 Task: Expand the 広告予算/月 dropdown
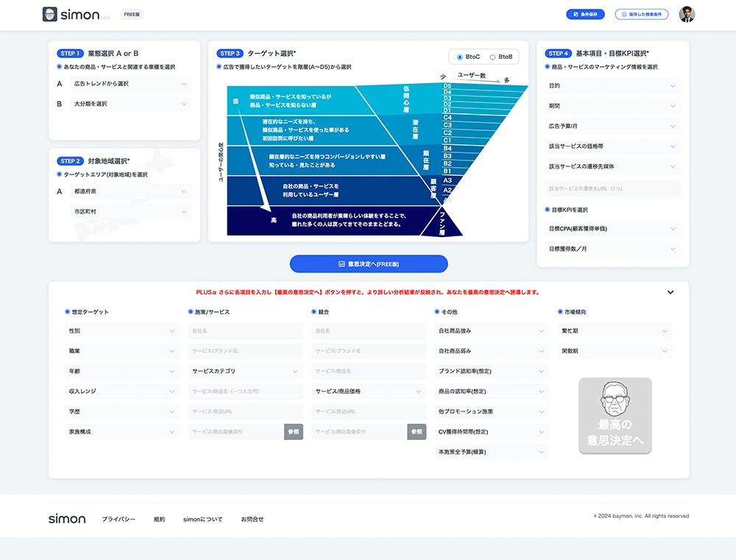612,126
